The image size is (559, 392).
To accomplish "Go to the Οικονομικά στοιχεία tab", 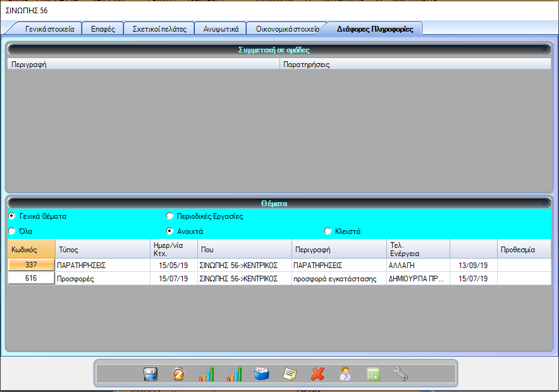I will pos(288,29).
